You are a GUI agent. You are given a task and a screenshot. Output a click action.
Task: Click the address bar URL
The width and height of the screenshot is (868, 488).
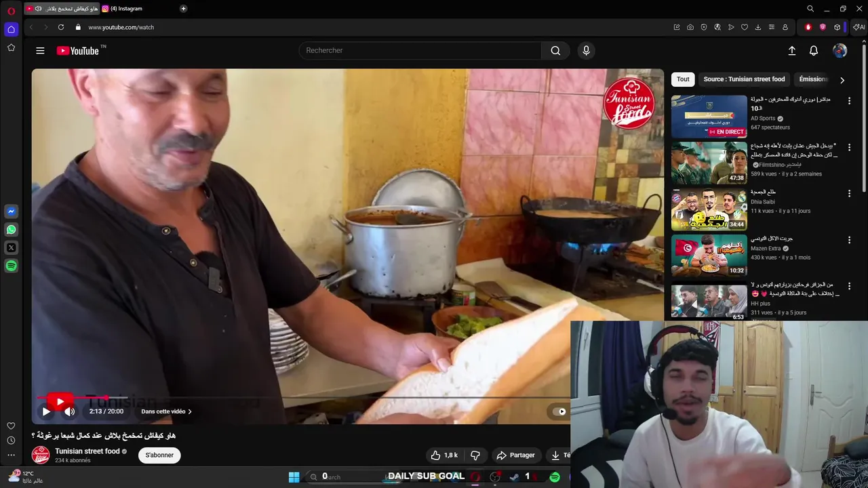pyautogui.click(x=121, y=27)
